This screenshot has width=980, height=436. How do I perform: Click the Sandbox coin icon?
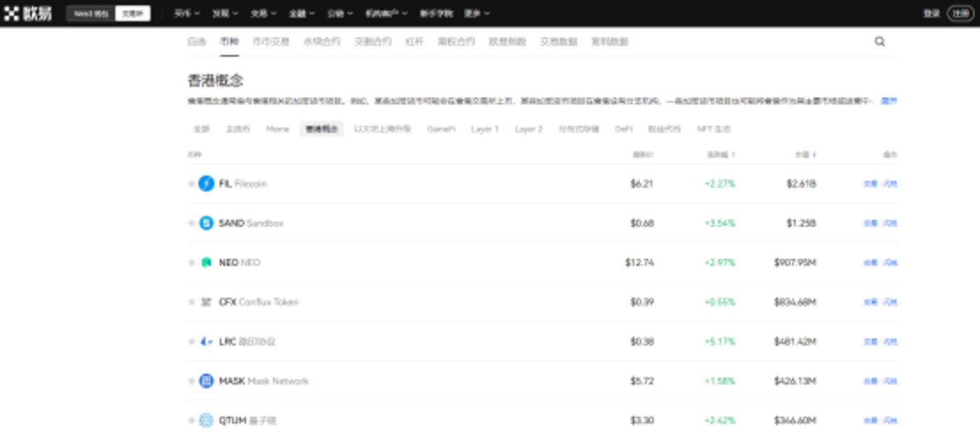coord(206,223)
